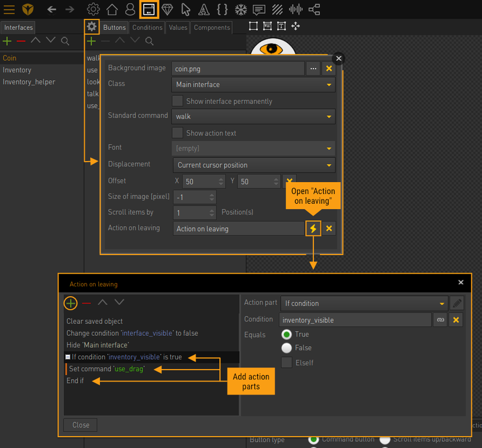Open the Particles snowflake icon
Image resolution: width=482 pixels, height=448 pixels.
240,9
